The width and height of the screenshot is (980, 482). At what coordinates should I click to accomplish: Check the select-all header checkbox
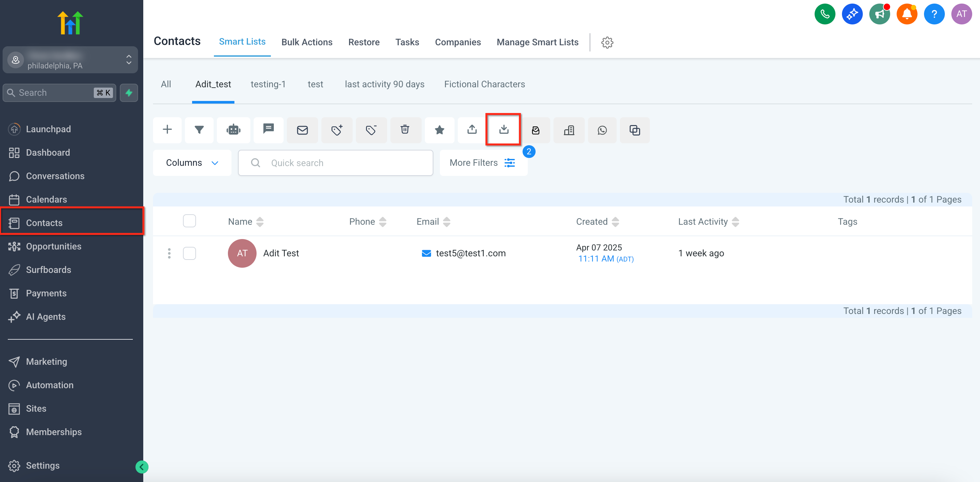click(x=189, y=221)
